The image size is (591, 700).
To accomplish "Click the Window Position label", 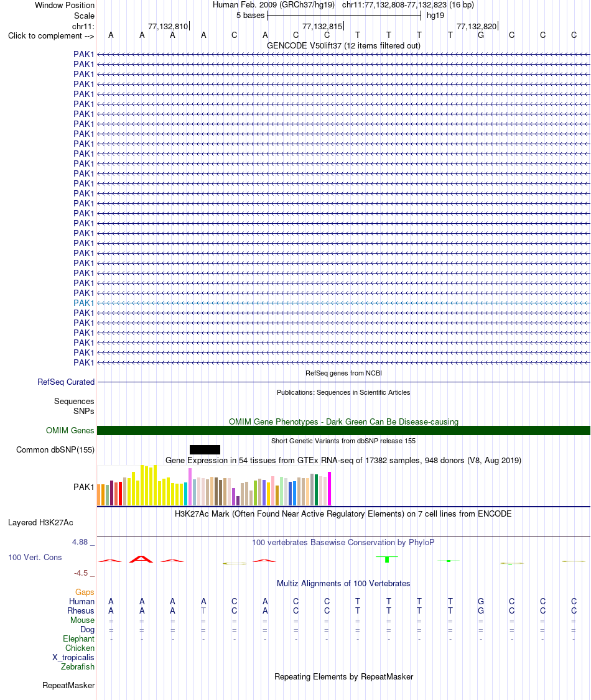I will click(65, 6).
